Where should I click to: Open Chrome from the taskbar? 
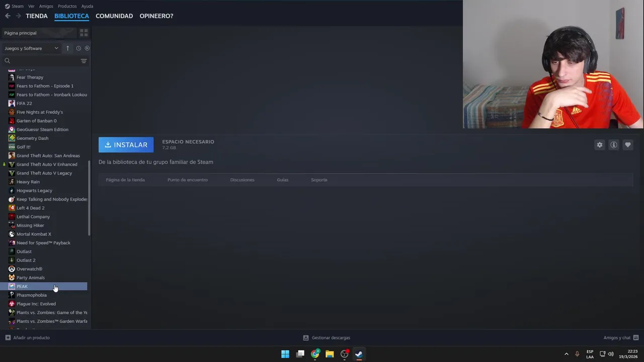[315, 354]
